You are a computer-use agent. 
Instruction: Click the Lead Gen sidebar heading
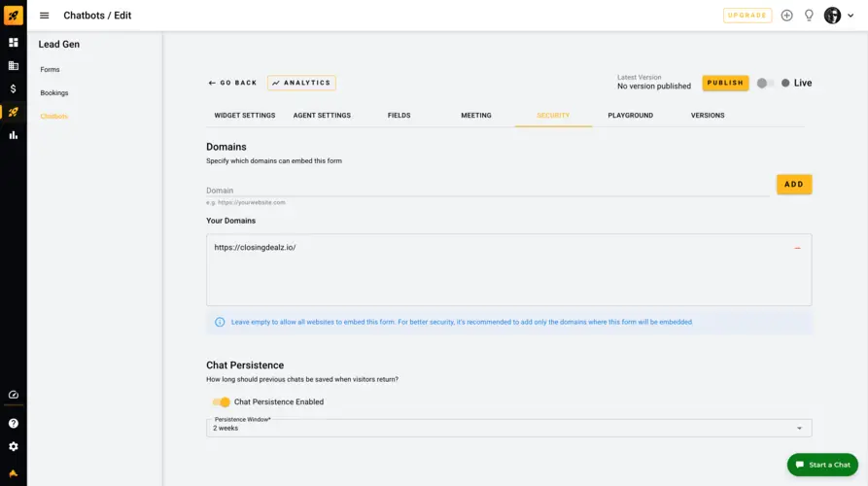point(58,45)
